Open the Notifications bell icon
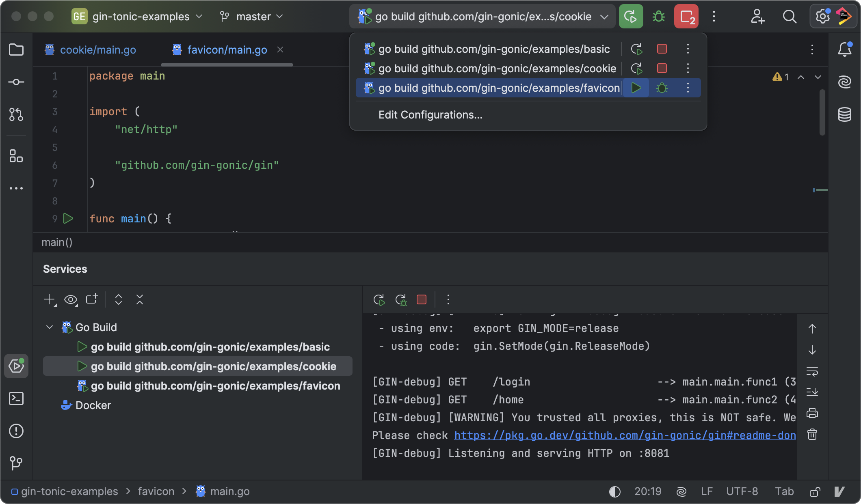 coord(844,50)
